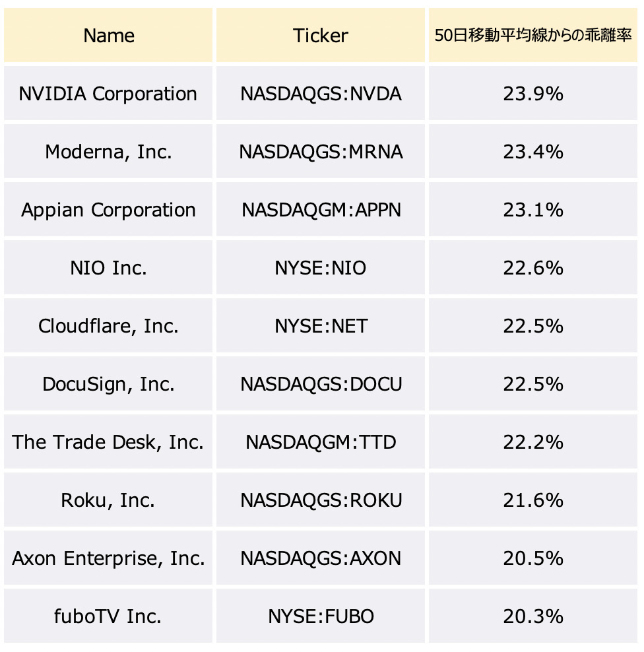Click the 23.1% value cell
Screen dimensions: 644x652
tap(533, 210)
